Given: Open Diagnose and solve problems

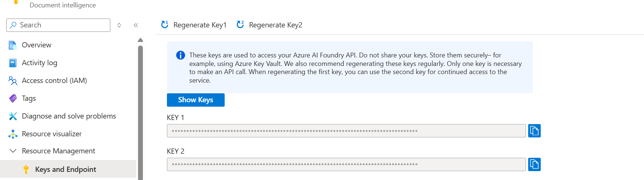Looking at the screenshot, I should tap(68, 116).
